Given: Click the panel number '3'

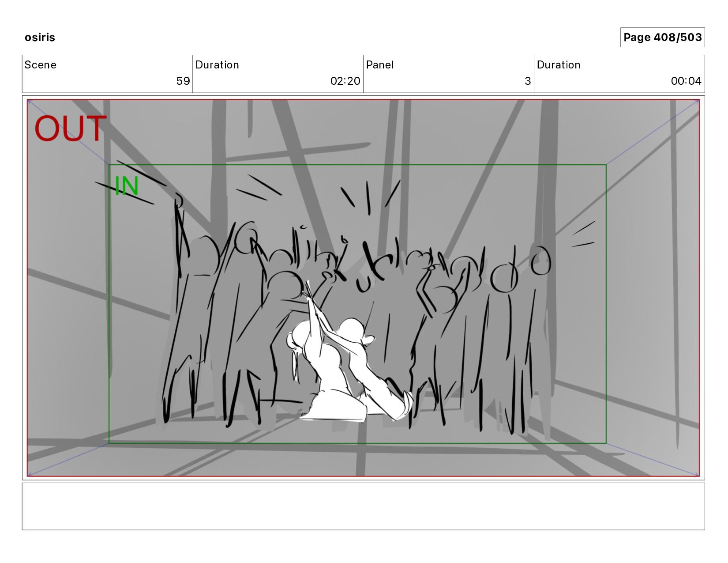Looking at the screenshot, I should [x=528, y=81].
